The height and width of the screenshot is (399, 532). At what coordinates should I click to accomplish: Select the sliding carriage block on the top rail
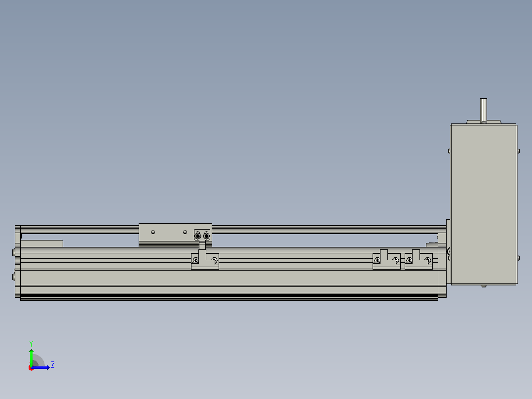(x=175, y=235)
